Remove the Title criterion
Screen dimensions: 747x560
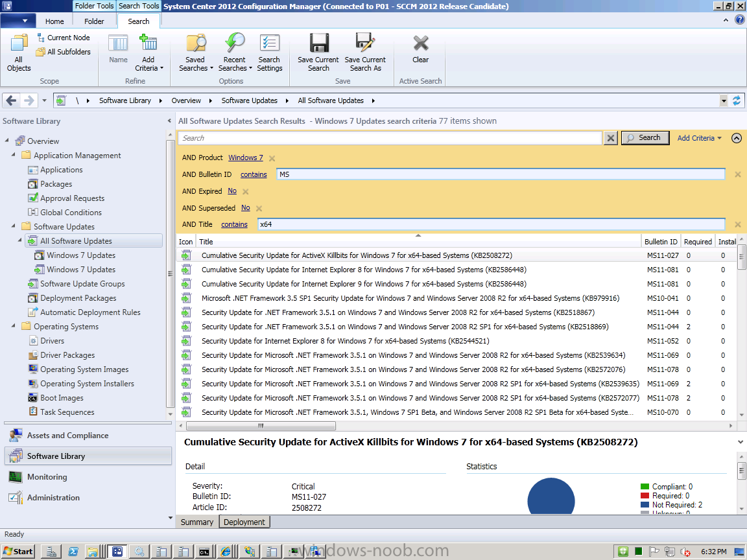tap(737, 224)
